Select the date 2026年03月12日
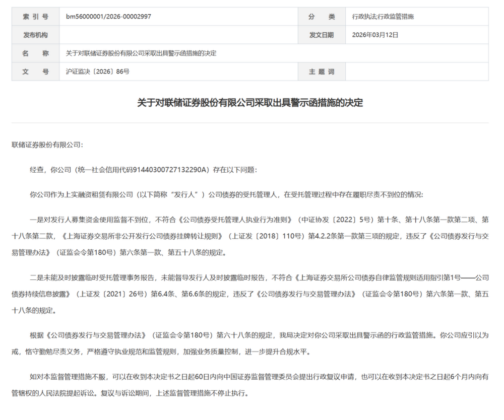Screen dimensions: 504x420 375,35
